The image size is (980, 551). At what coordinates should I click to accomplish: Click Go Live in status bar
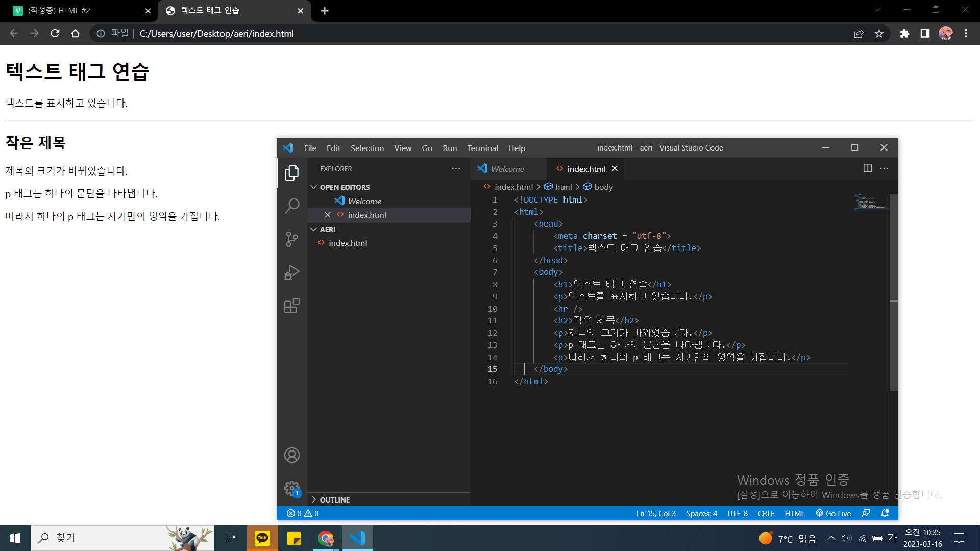point(833,513)
